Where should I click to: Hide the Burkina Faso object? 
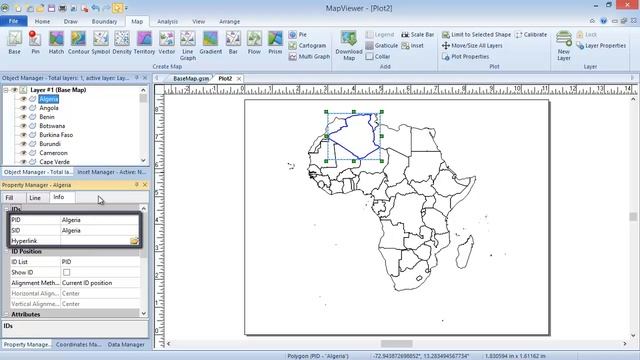[24, 135]
